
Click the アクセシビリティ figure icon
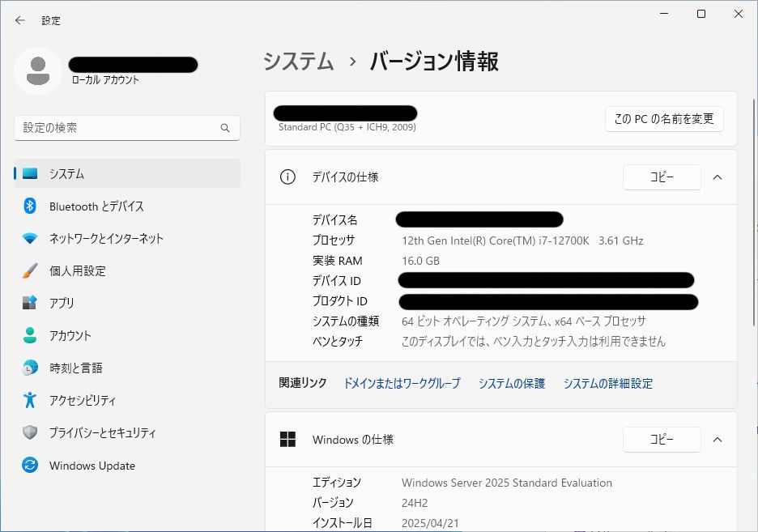click(x=30, y=400)
